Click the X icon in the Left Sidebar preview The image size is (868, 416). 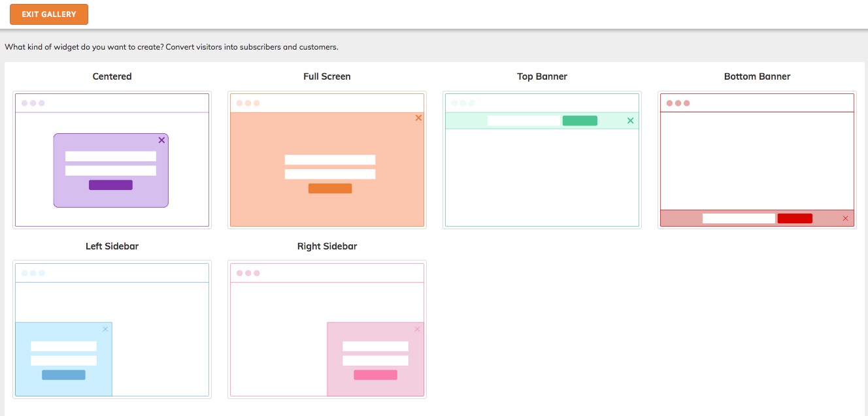point(105,329)
